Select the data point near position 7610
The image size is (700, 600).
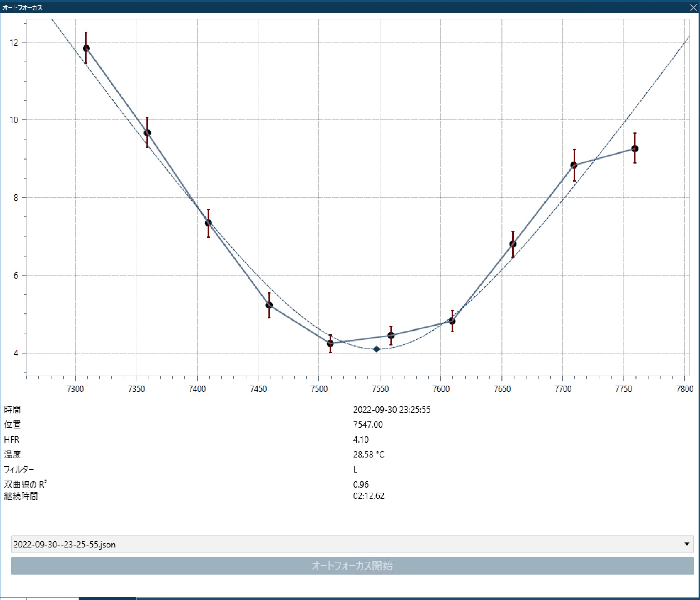(452, 321)
